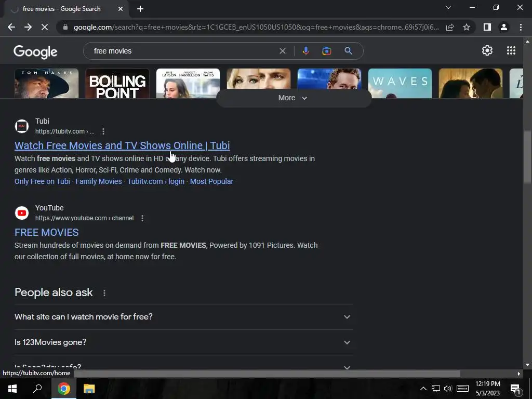Open tab search chevron in title bar
The image size is (532, 399).
coord(448,7)
